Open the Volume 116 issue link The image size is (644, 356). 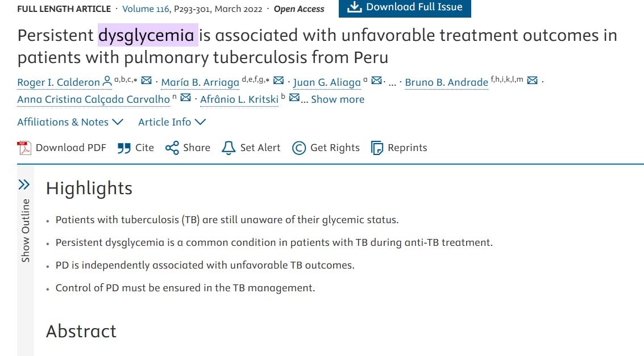coord(146,9)
